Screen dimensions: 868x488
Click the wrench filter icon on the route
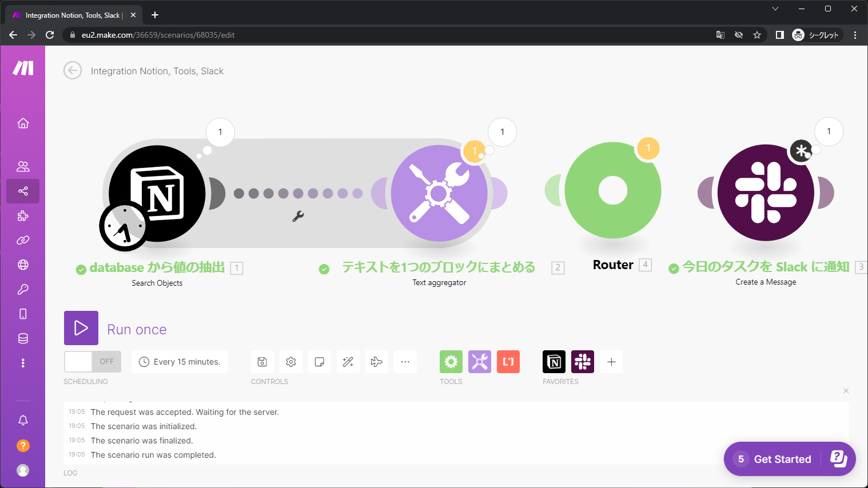point(298,216)
